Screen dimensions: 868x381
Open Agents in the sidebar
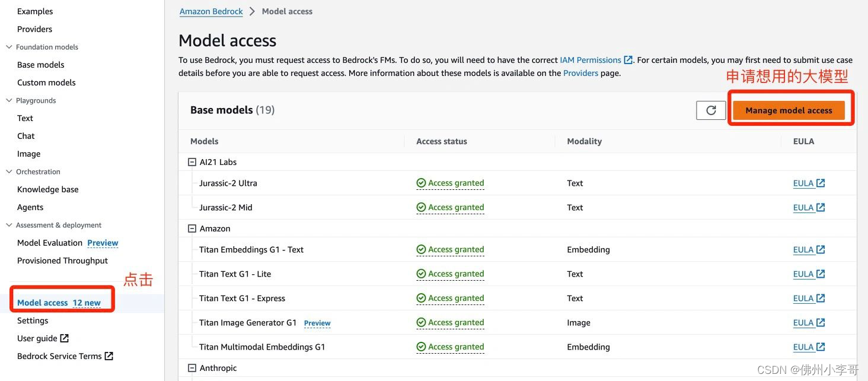click(x=30, y=207)
